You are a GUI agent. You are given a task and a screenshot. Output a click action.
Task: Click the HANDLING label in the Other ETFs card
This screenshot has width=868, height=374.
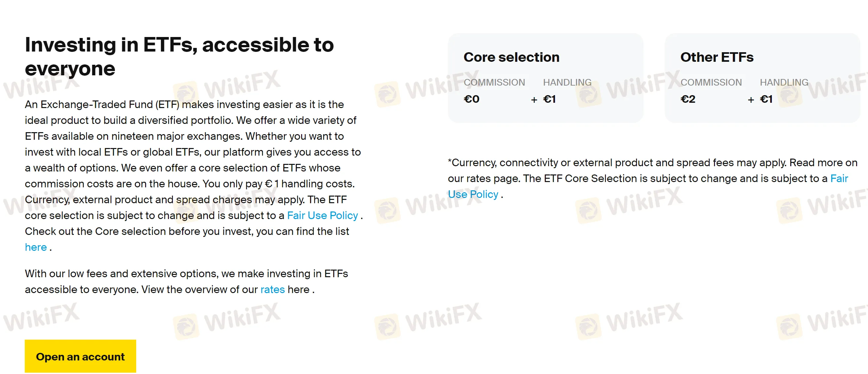pos(784,82)
